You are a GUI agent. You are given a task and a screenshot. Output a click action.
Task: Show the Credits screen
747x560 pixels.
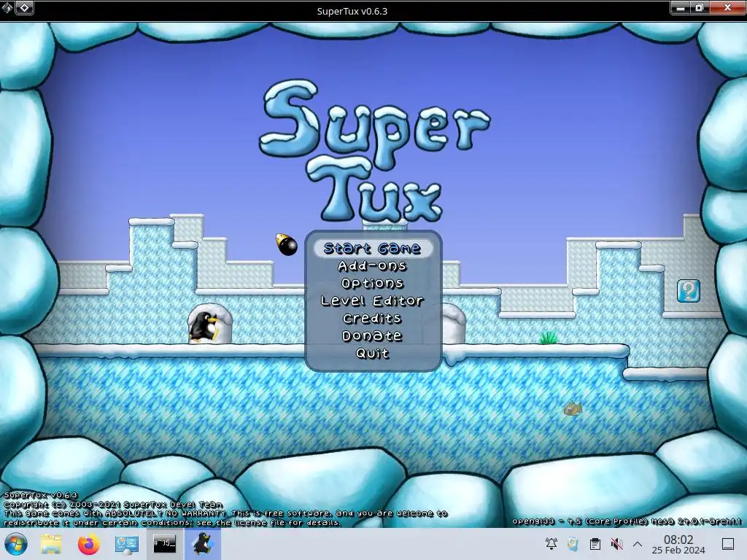(373, 318)
